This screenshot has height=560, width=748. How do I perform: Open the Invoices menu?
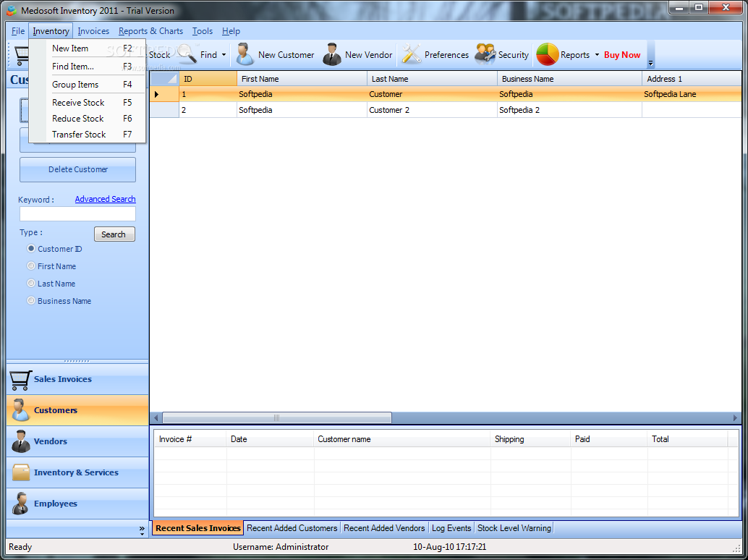(x=93, y=31)
